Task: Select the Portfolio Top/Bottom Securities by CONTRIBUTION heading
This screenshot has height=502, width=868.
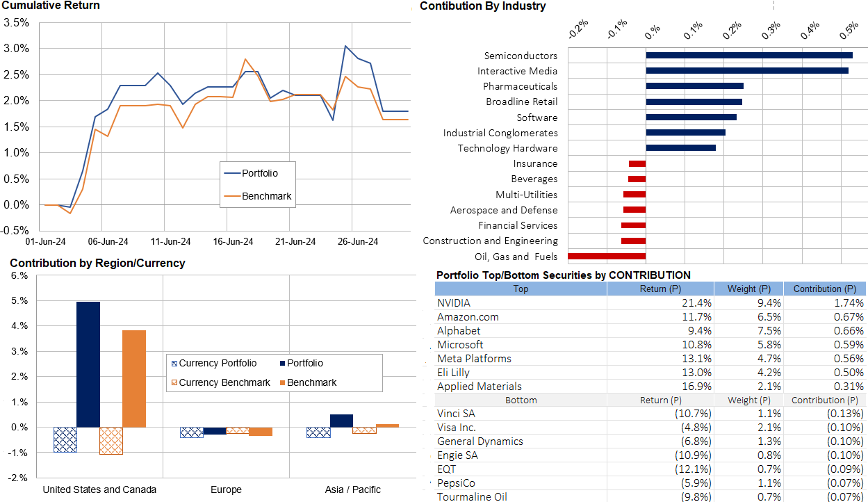Action: tap(563, 275)
